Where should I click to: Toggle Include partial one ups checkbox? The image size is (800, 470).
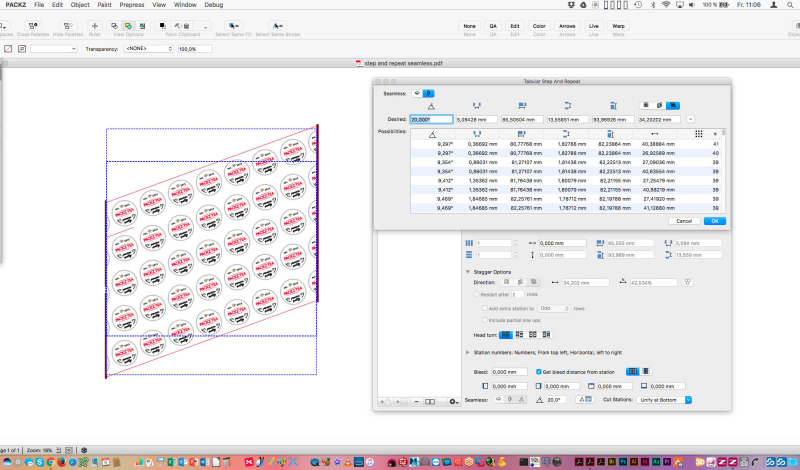(485, 320)
